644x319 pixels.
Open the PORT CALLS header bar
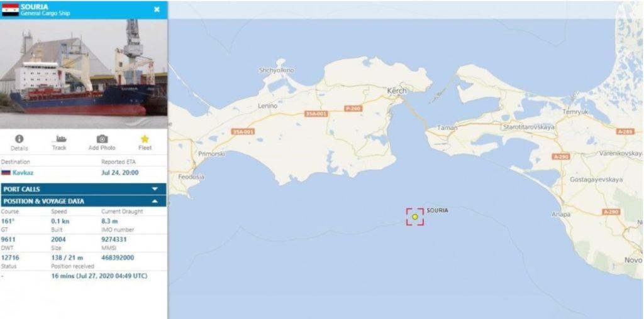pyautogui.click(x=84, y=189)
